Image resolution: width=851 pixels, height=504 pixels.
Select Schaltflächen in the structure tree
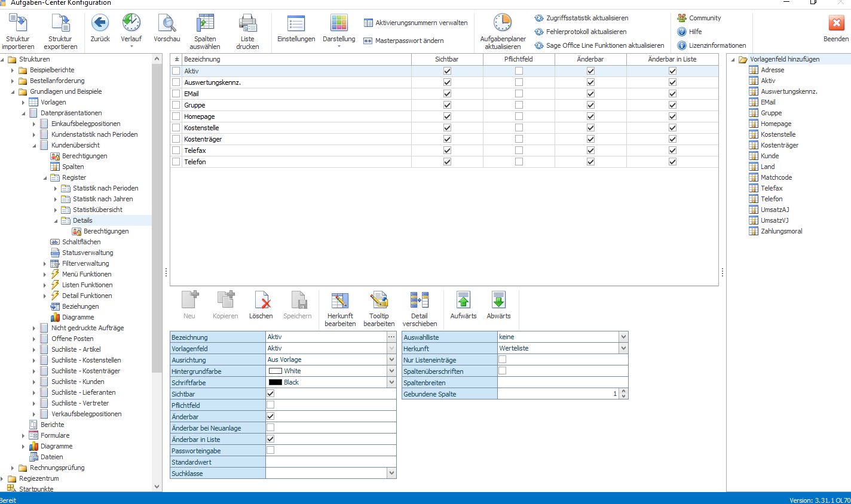click(x=81, y=242)
